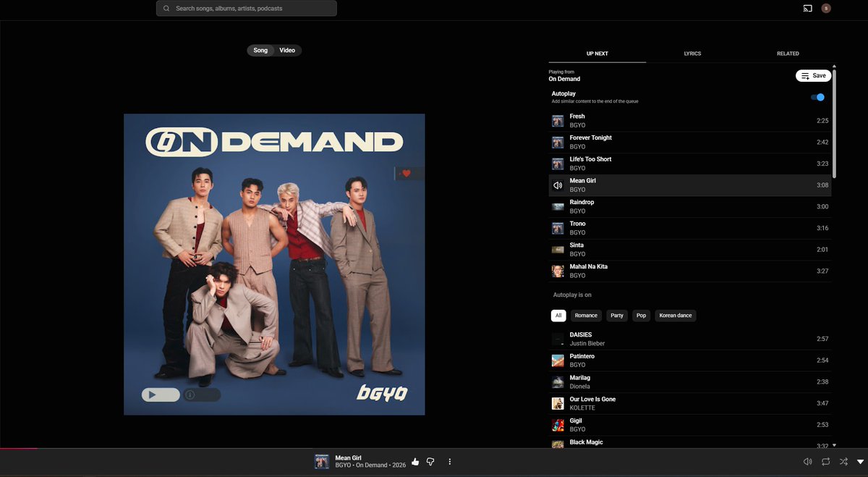Click the Forever Tonight thumbnail
Viewport: 868px width, 477px height.
pos(558,143)
